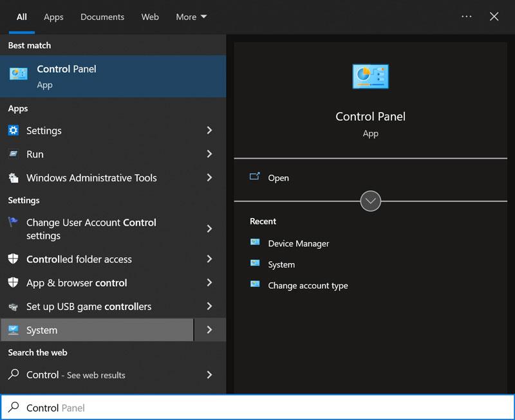The image size is (515, 420).
Task: Expand Windows Administrative Tools arrow
Action: tap(210, 178)
